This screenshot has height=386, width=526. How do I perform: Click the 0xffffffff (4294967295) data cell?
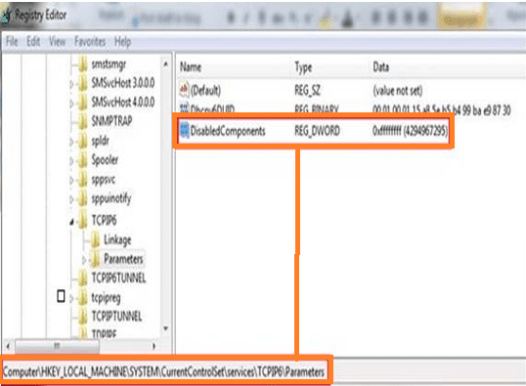point(410,130)
